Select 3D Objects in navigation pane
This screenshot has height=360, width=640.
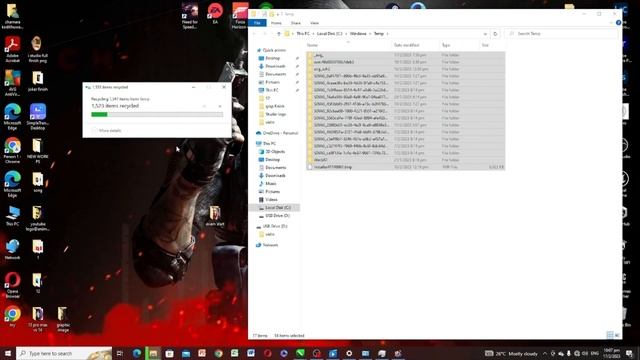pos(275,152)
